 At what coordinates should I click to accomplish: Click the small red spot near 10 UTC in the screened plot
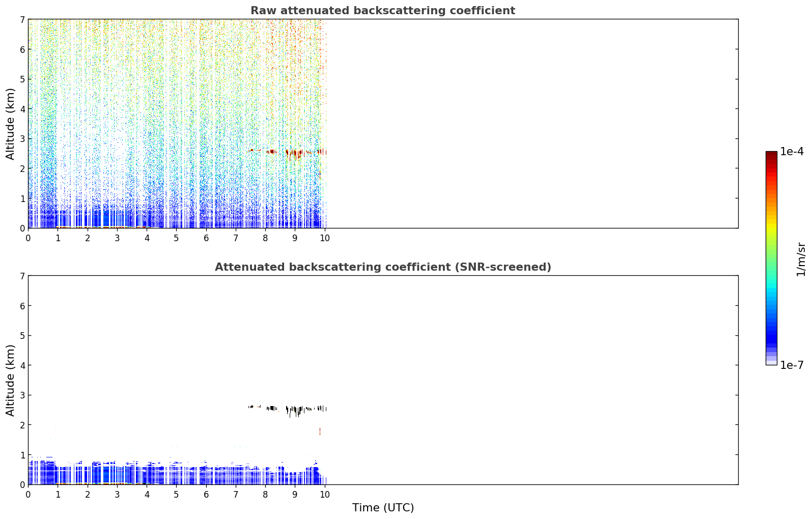pos(320,431)
